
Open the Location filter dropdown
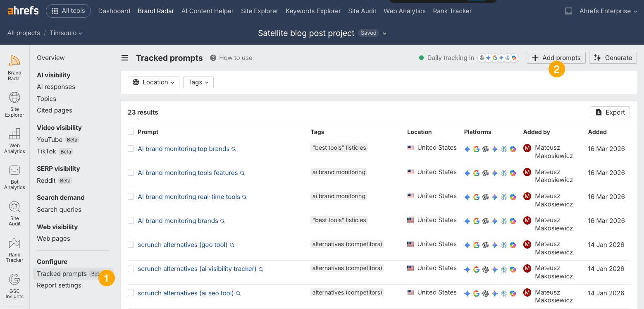[153, 82]
